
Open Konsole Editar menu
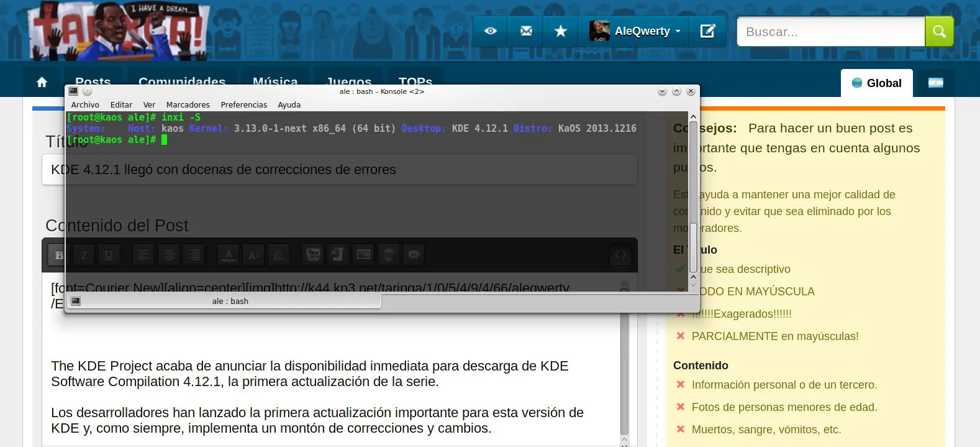click(x=121, y=105)
